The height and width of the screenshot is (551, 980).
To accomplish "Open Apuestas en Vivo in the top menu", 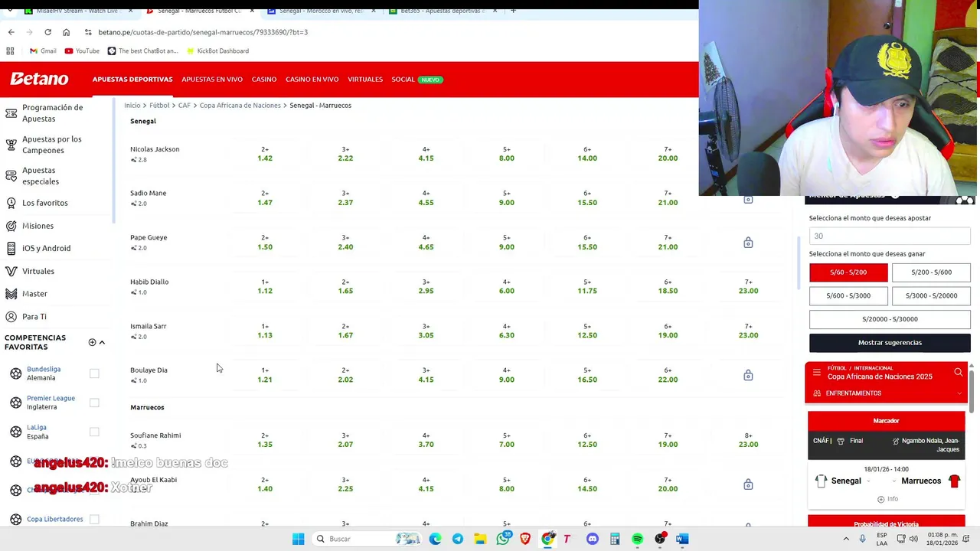I will [212, 80].
